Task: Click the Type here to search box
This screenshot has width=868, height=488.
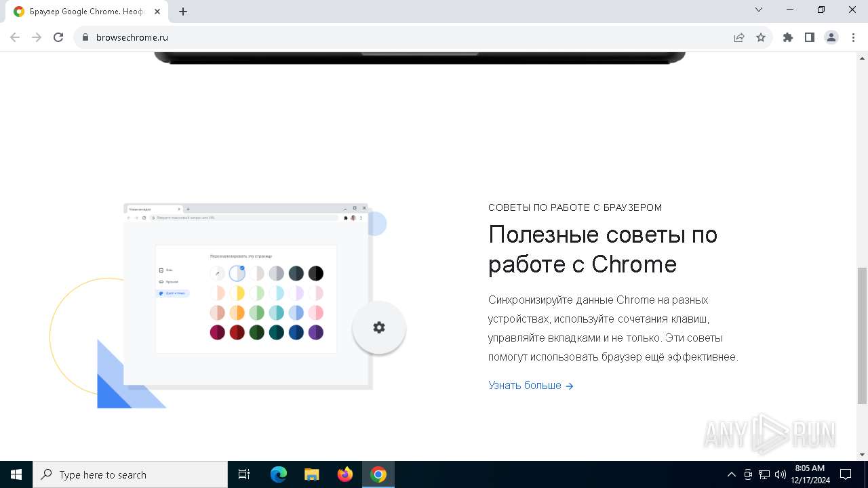Action: pos(130,474)
